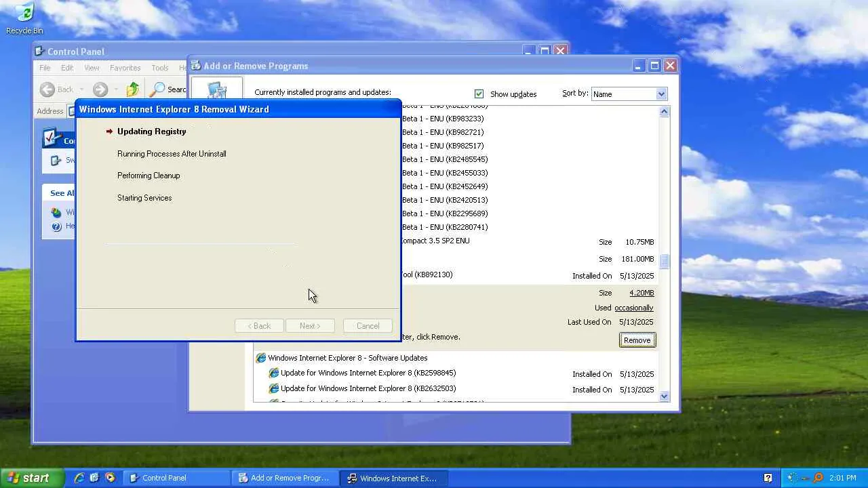The image size is (868, 488).
Task: Select the Change or Remove Programs sidebar icon
Action: pyautogui.click(x=217, y=90)
